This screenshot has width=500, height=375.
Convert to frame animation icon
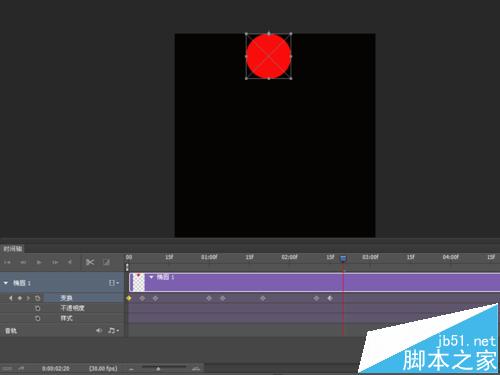click(7, 368)
